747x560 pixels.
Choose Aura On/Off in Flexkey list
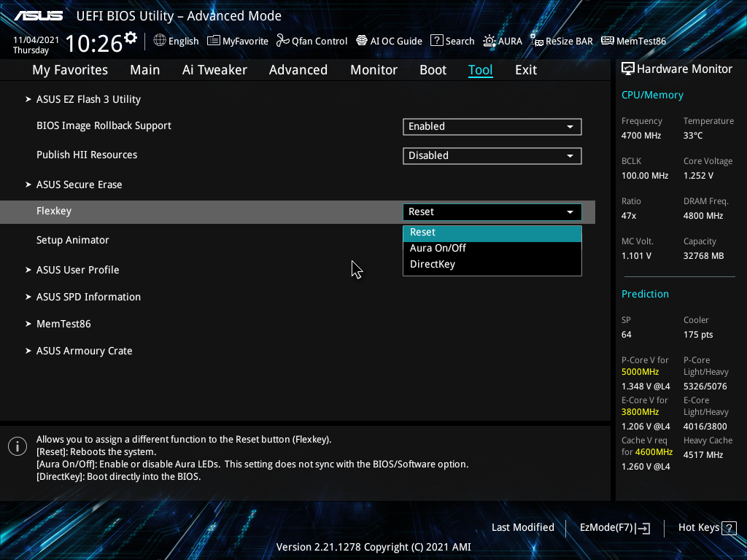pos(492,248)
